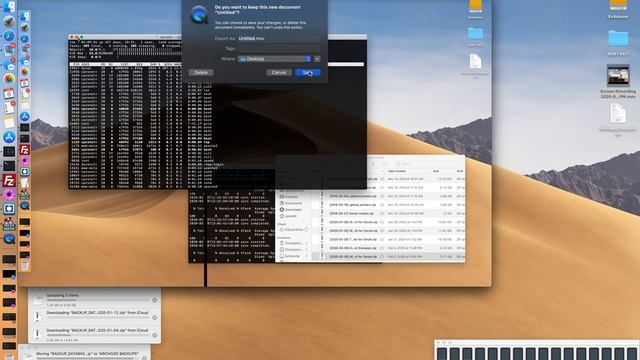Open Photos from the outer Dock
Screen dimensions: 640x360
9,79
